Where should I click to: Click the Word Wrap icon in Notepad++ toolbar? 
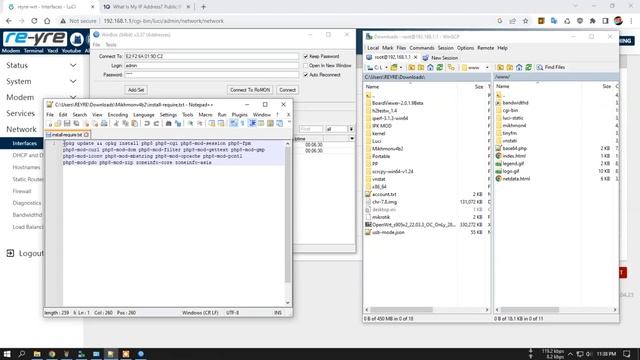point(233,123)
